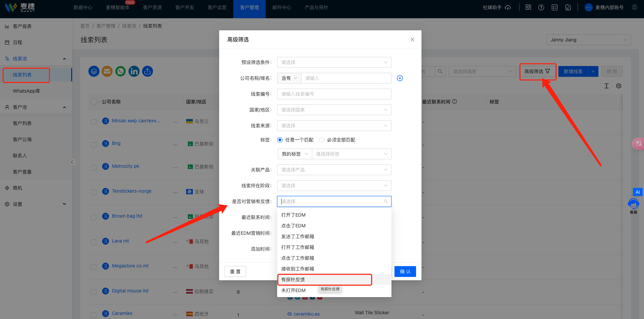Open the Brown bag ltd link

(127, 216)
